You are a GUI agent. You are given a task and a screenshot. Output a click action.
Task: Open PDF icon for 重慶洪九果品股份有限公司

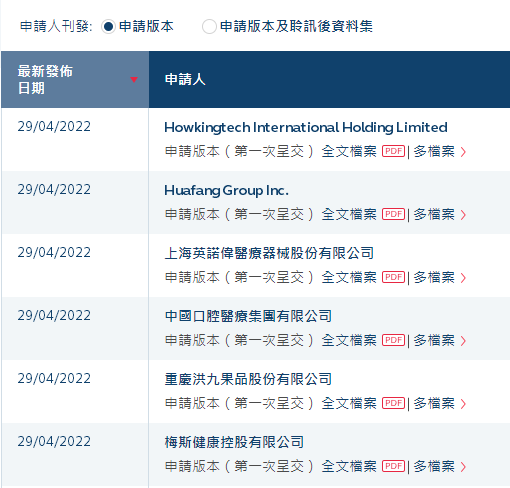(393, 403)
